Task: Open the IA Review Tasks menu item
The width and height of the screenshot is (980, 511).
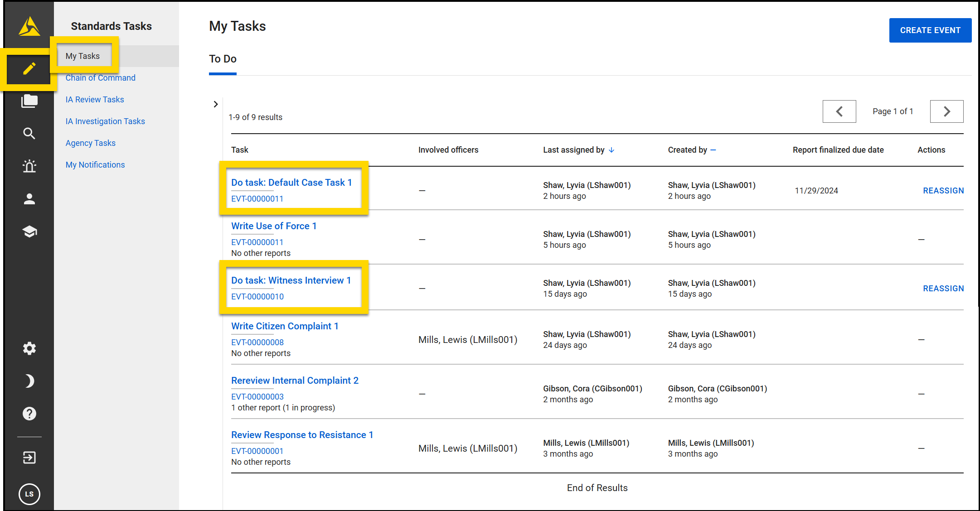Action: tap(94, 99)
